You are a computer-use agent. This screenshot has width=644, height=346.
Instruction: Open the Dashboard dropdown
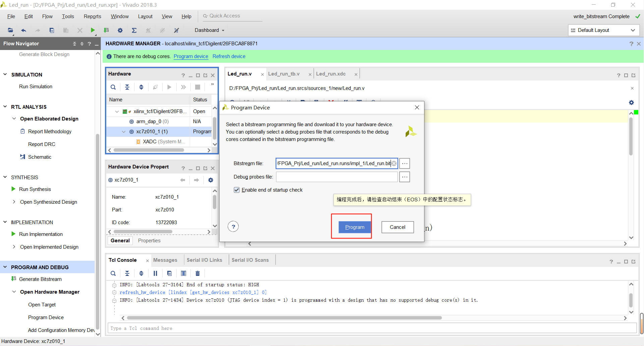[x=210, y=30]
